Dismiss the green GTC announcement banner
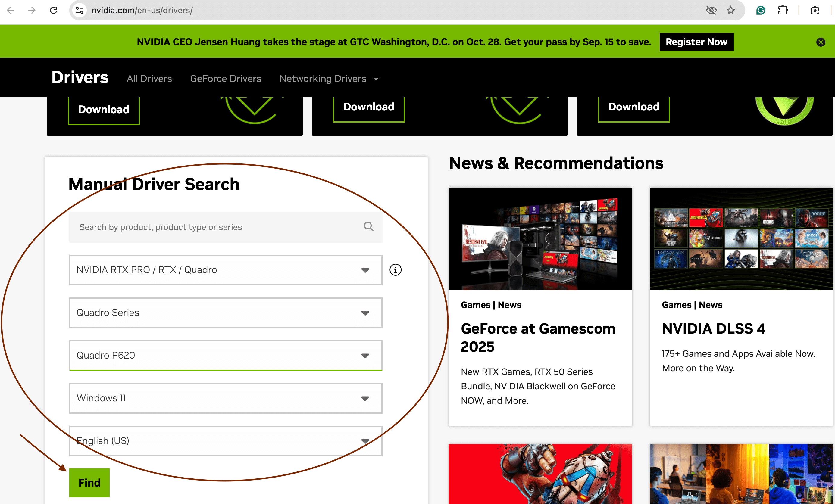This screenshot has height=504, width=835. pyautogui.click(x=821, y=42)
